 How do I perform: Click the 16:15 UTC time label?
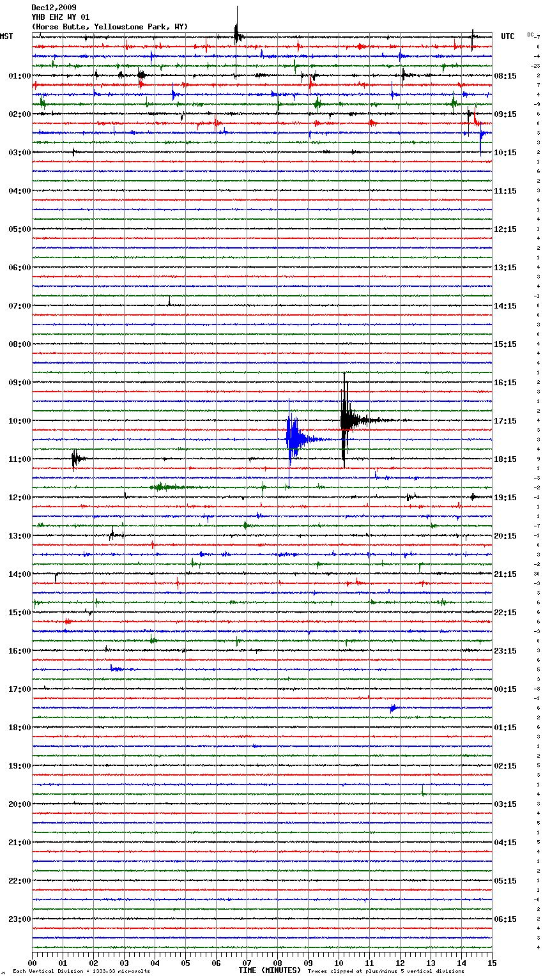tap(505, 383)
